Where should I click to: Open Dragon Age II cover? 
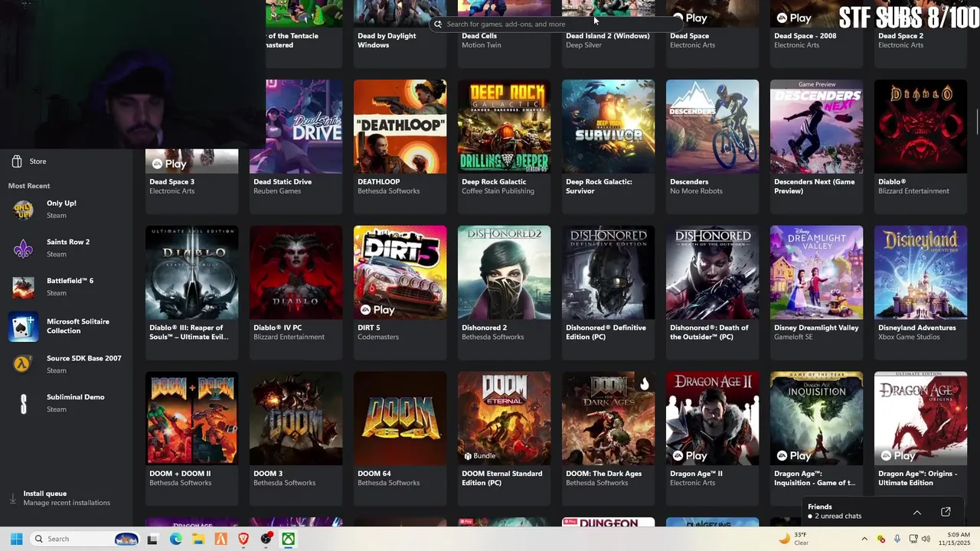pyautogui.click(x=712, y=419)
